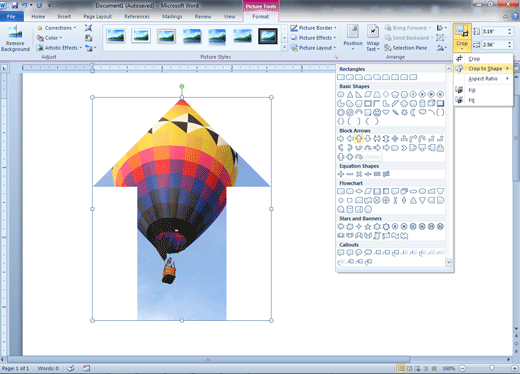Open the Corrections dropdown
Screen dimensions: 520x374
pyautogui.click(x=57, y=28)
